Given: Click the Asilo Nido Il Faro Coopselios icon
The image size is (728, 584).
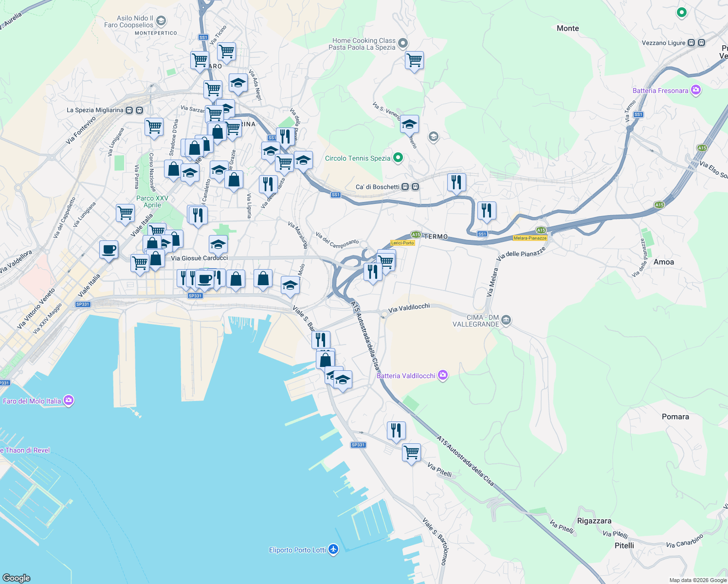Looking at the screenshot, I should tap(161, 21).
